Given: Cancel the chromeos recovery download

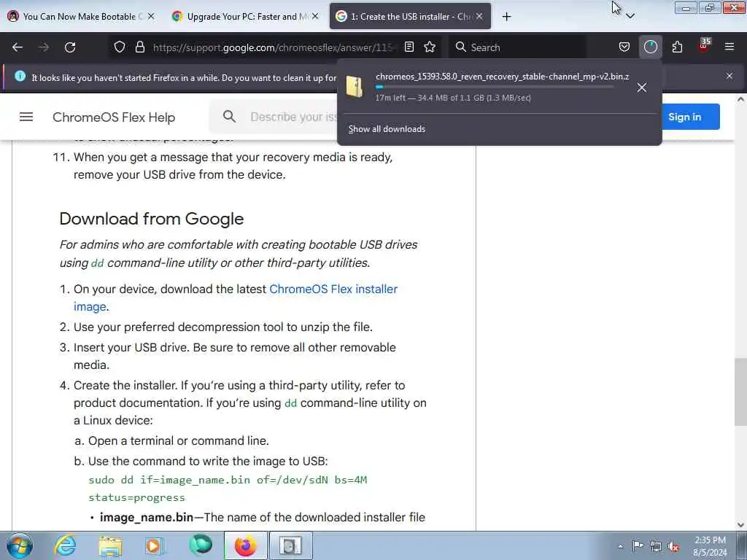Looking at the screenshot, I should pyautogui.click(x=642, y=87).
